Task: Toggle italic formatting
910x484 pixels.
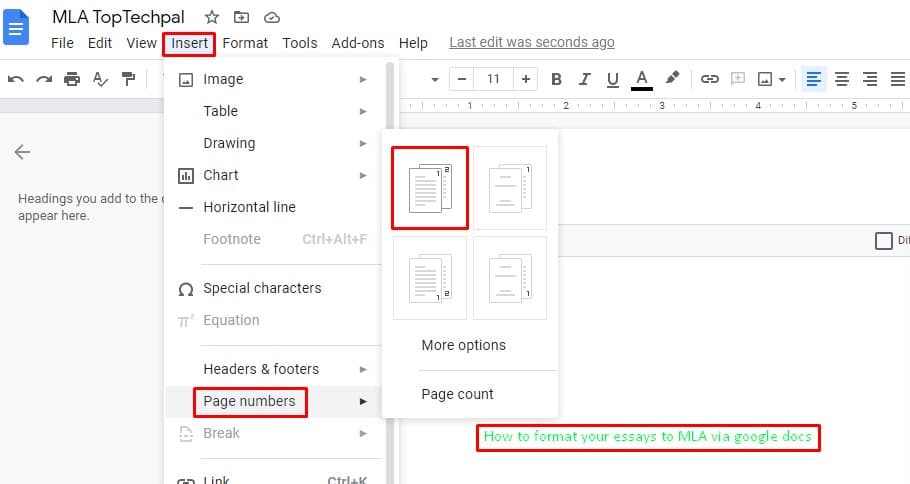Action: pos(584,79)
